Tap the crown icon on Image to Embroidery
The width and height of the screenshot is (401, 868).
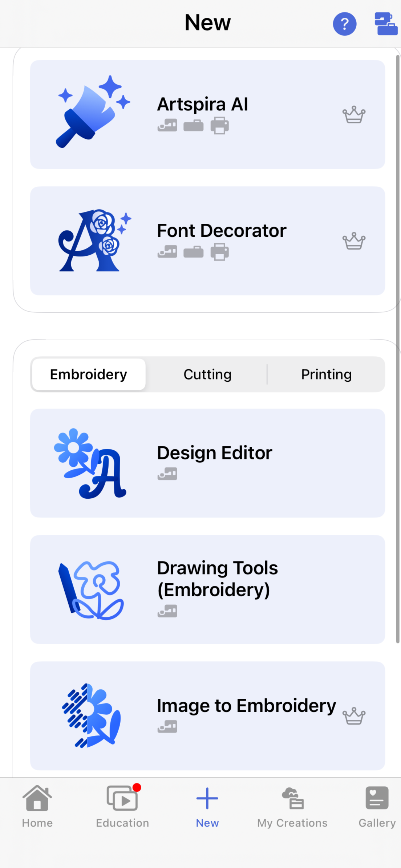click(x=354, y=716)
